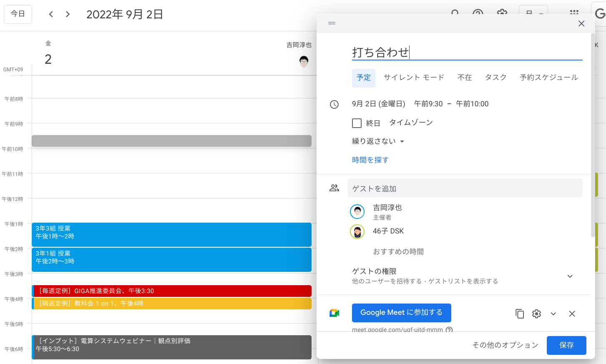
Task: Open the 電算システムウェビナー event
Action: 172,347
